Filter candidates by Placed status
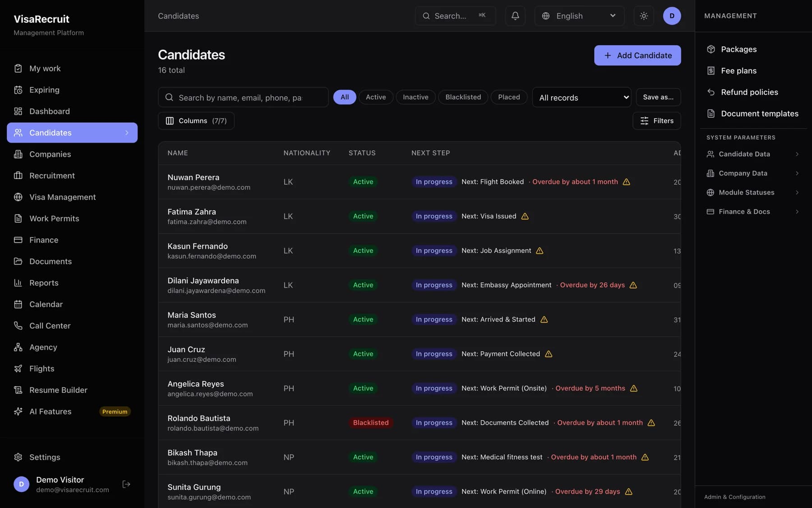Image resolution: width=812 pixels, height=508 pixels. coord(509,97)
